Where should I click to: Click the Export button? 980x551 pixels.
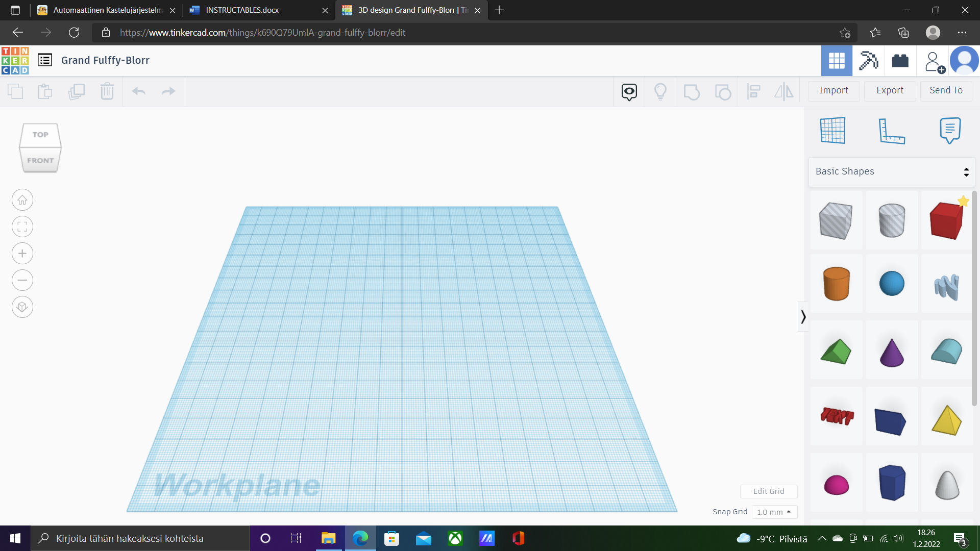click(x=890, y=90)
